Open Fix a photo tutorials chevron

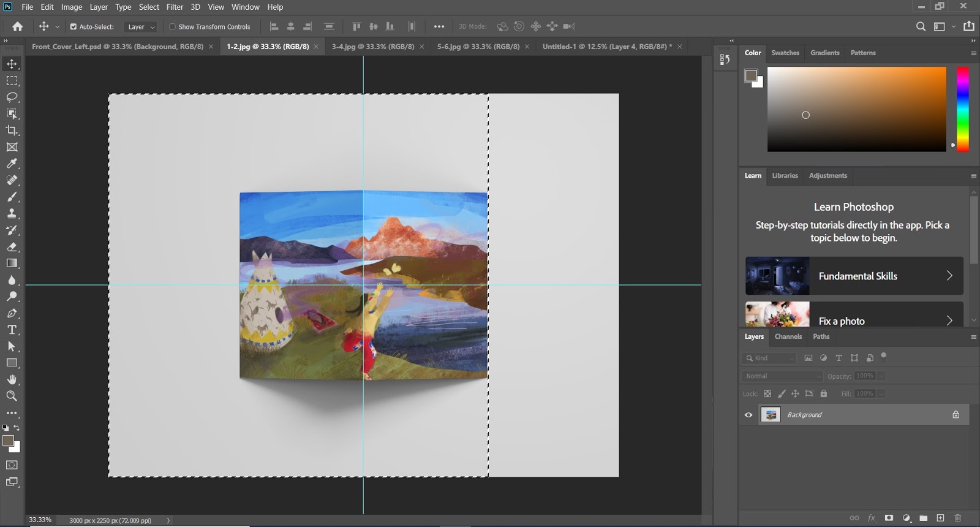pos(949,320)
